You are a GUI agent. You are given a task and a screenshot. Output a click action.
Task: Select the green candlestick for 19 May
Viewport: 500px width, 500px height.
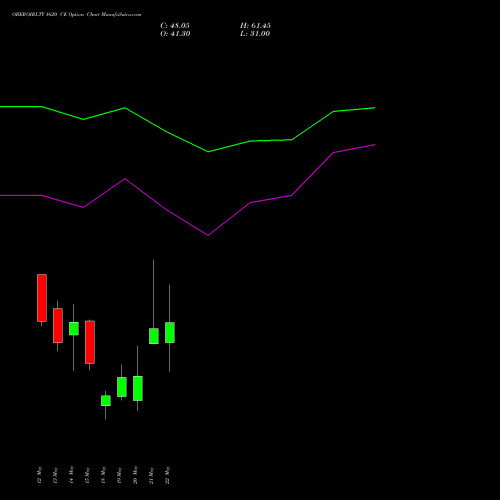122,387
